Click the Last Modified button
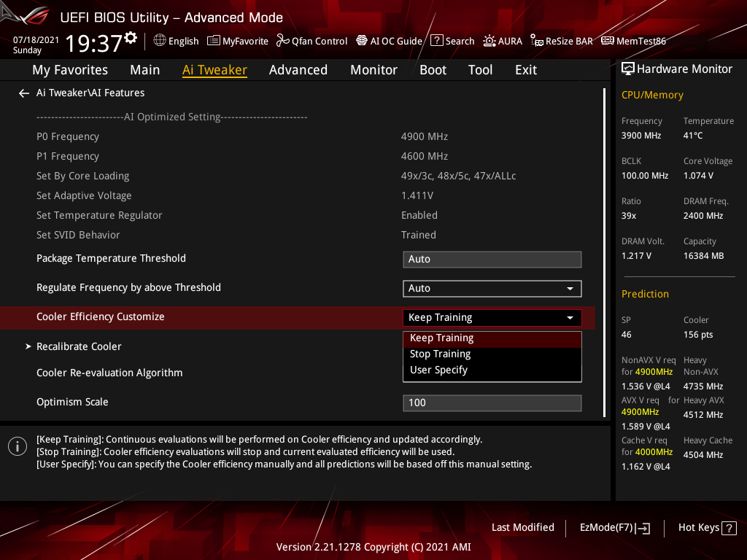The width and height of the screenshot is (747, 560). (x=522, y=527)
